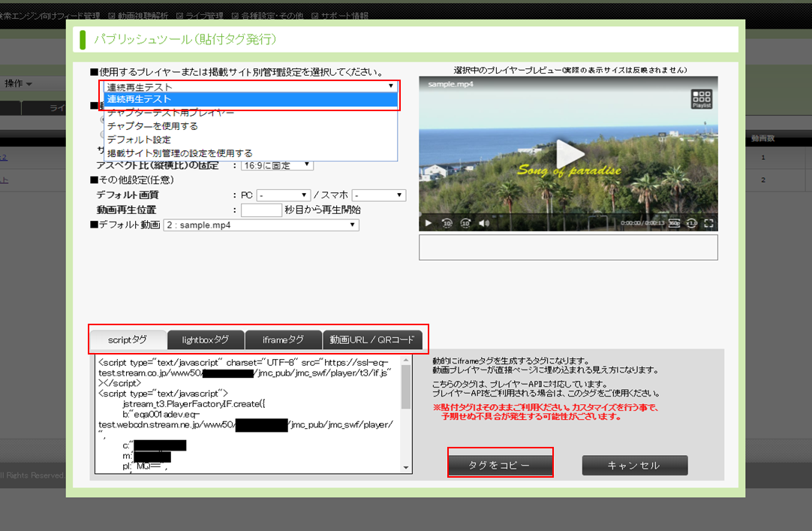This screenshot has width=812, height=531.
Task: Click the empty box below the video preview
Action: pyautogui.click(x=568, y=248)
